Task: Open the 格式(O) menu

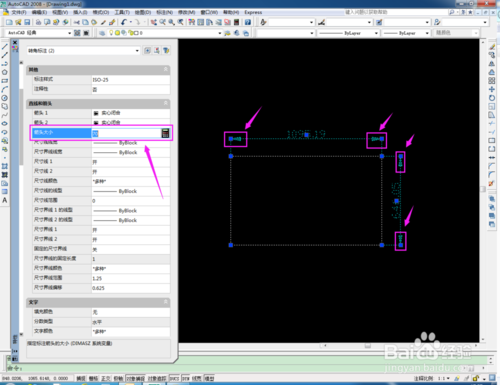Action: coord(101,12)
